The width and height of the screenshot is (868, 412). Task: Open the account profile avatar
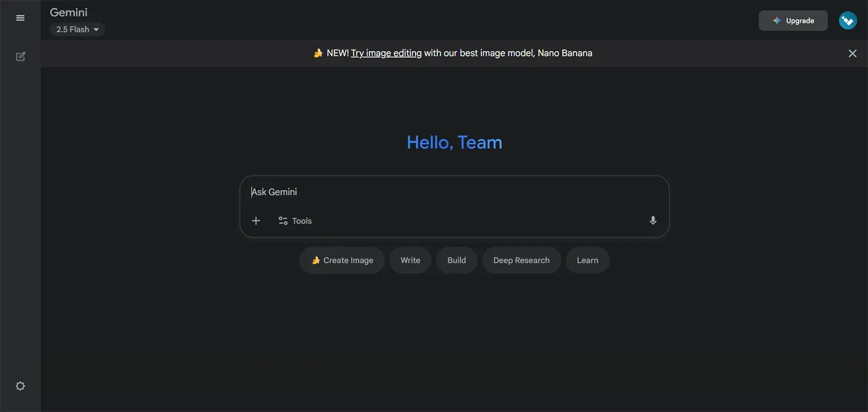tap(847, 21)
